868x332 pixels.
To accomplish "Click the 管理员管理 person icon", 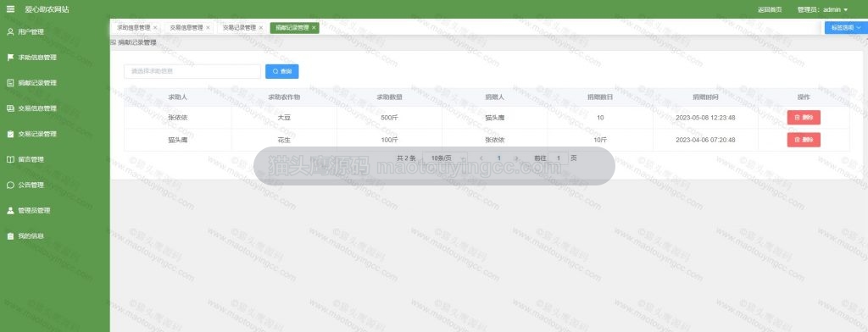I will pyautogui.click(x=10, y=210).
